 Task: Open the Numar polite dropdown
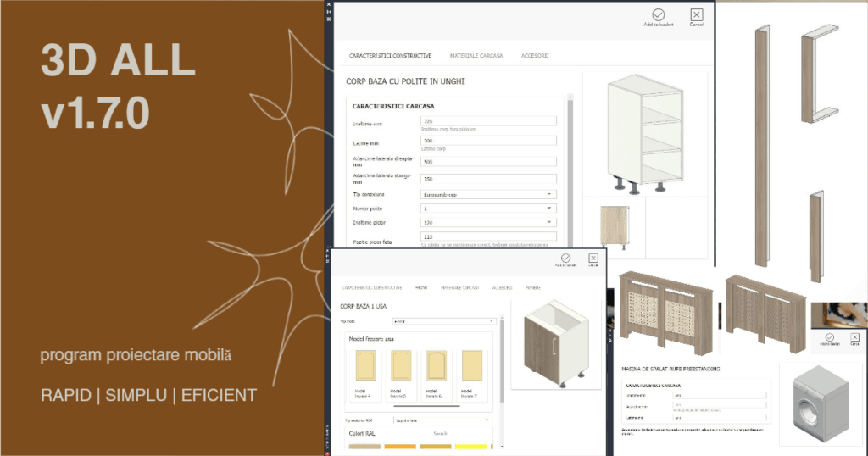(x=488, y=209)
